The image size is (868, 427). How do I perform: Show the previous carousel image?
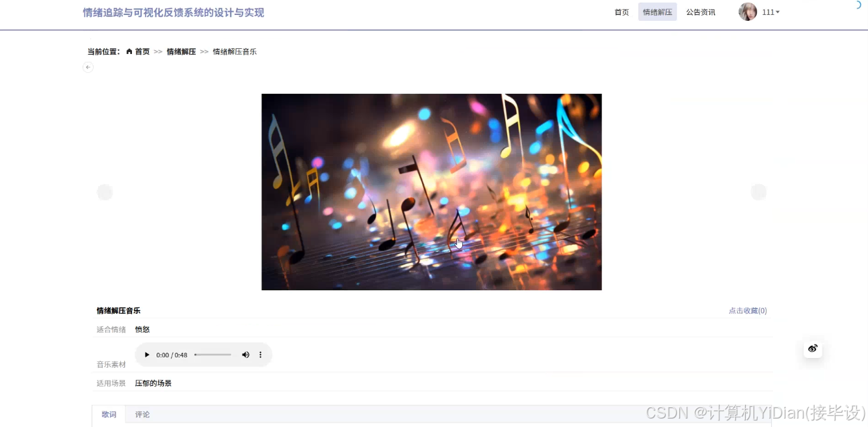(x=105, y=192)
